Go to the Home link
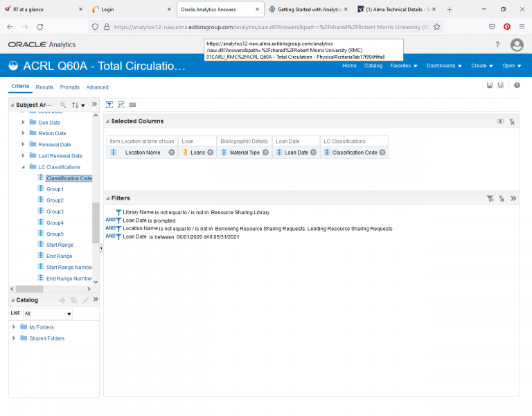Screen dimensions: 532x416 [x=349, y=66]
